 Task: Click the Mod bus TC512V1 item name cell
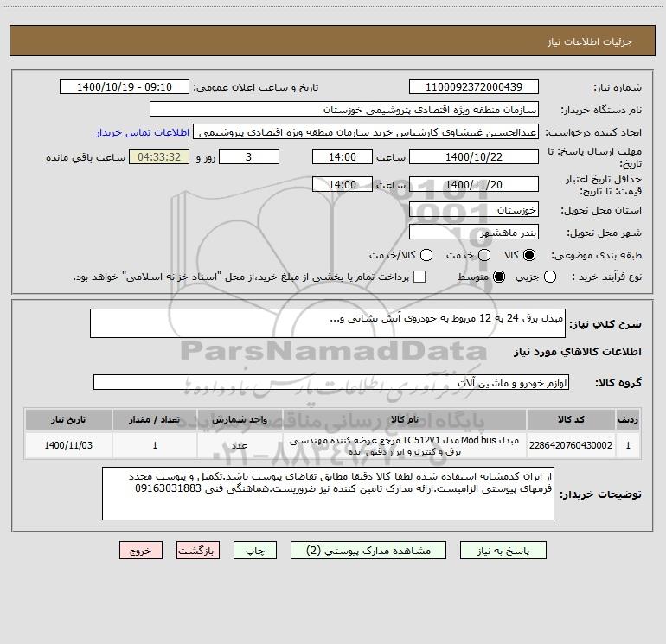coord(405,445)
